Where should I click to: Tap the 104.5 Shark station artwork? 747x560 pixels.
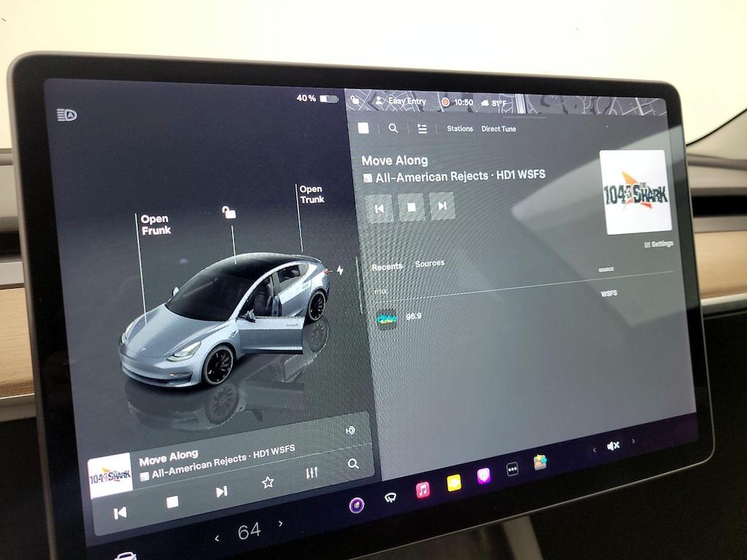click(x=635, y=192)
